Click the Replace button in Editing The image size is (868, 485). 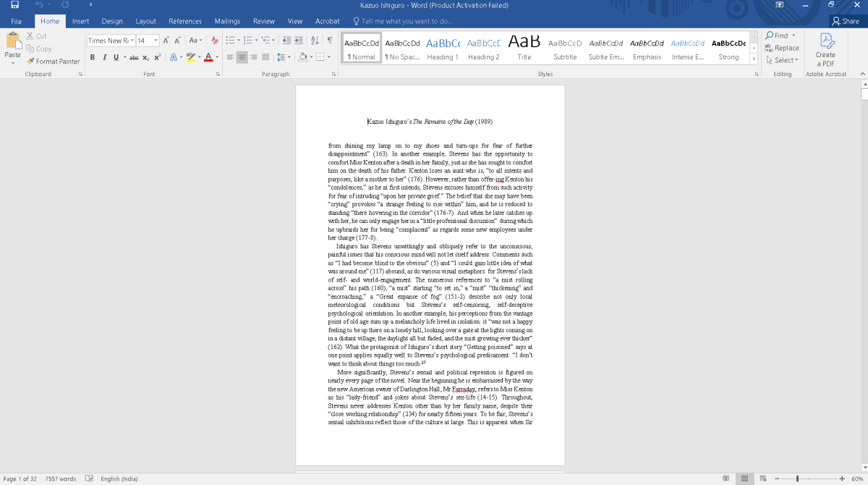tap(781, 48)
